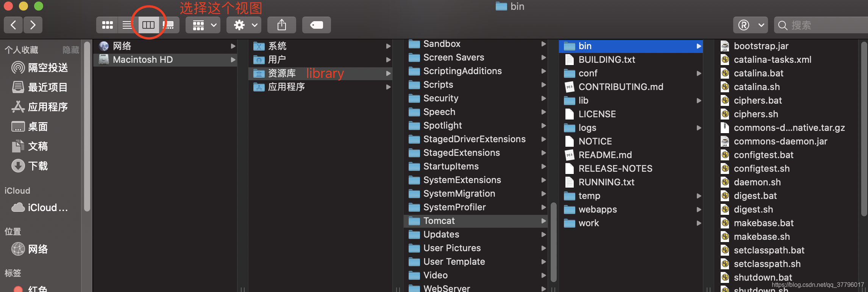This screenshot has width=868, height=292.
Task: Select BUILDING.txt file
Action: coord(631,60)
